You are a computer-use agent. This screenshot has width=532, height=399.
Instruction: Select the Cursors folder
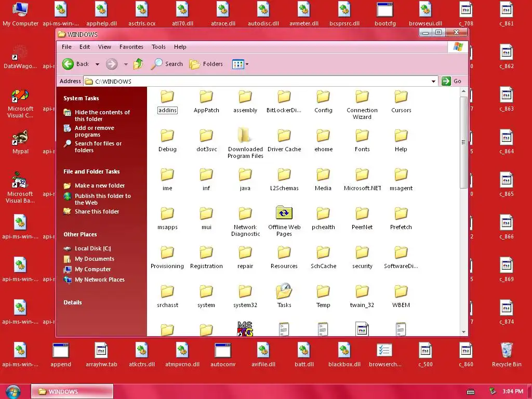coord(401,102)
